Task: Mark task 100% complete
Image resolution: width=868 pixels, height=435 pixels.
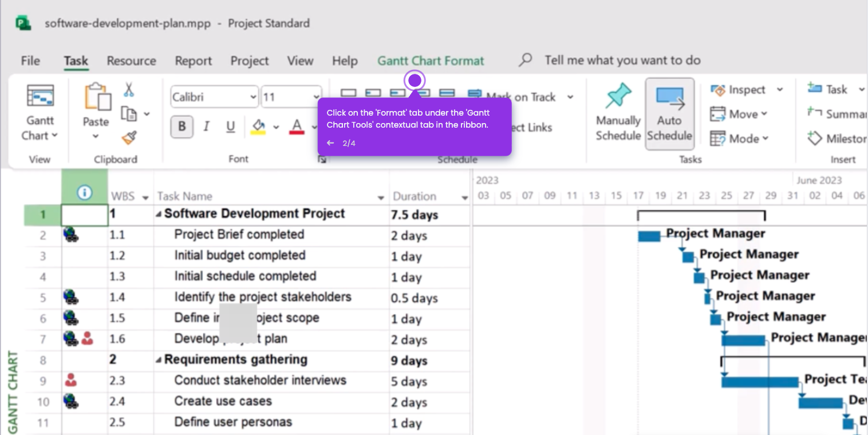Action: click(x=447, y=93)
